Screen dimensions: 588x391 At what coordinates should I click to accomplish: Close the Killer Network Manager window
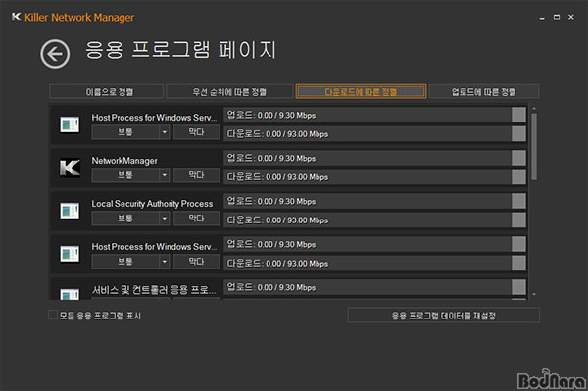click(571, 17)
